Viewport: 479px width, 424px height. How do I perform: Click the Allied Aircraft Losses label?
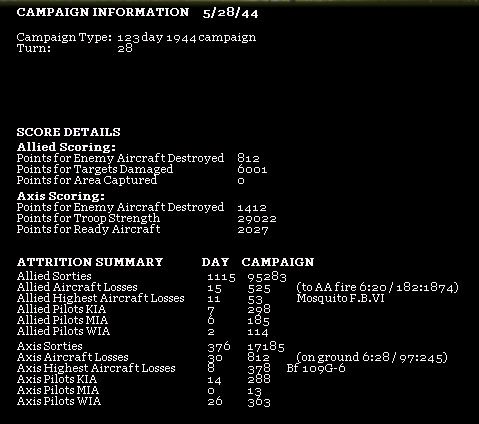(77, 287)
